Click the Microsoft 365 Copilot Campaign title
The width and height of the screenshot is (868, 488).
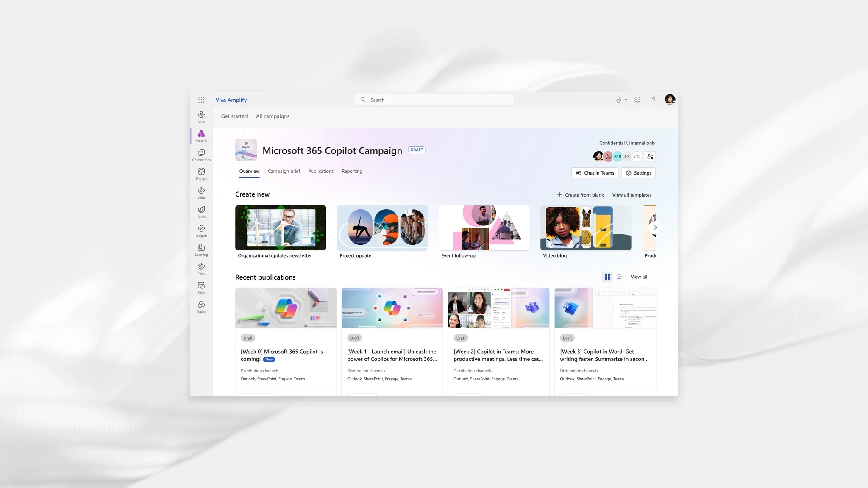(332, 151)
